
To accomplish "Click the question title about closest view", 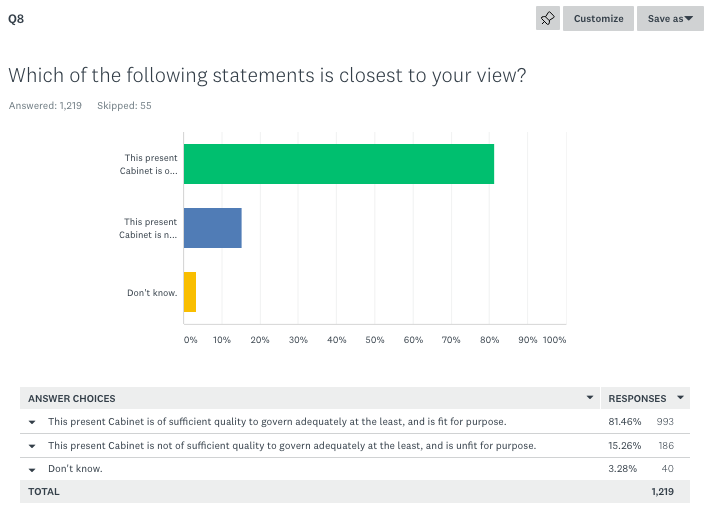I will pyautogui.click(x=267, y=75).
